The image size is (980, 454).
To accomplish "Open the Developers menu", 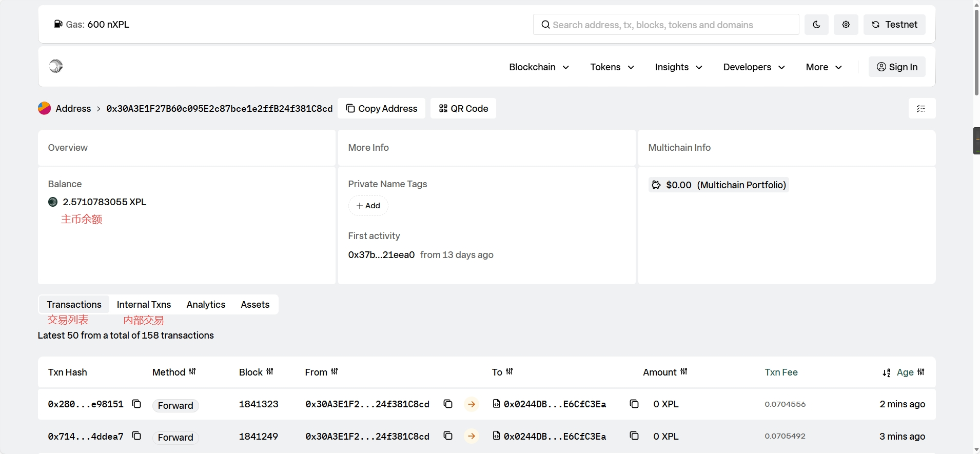I will 754,67.
